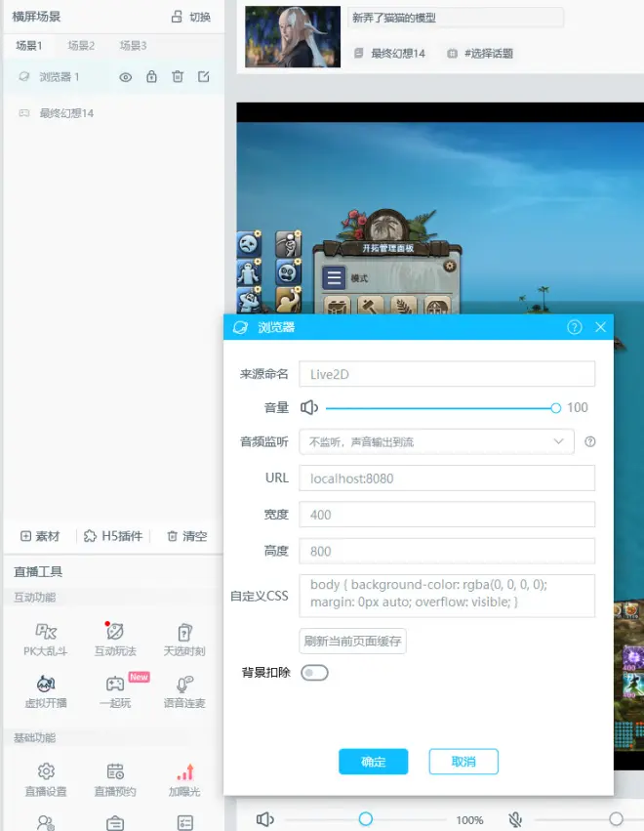Image resolution: width=644 pixels, height=831 pixels.
Task: Click the stream cover thumbnail
Action: coord(293,36)
